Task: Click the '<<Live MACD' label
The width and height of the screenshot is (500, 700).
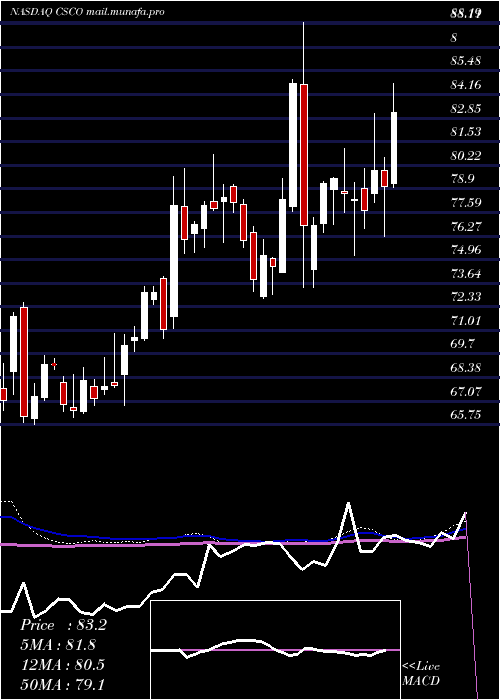Action: tap(421, 674)
